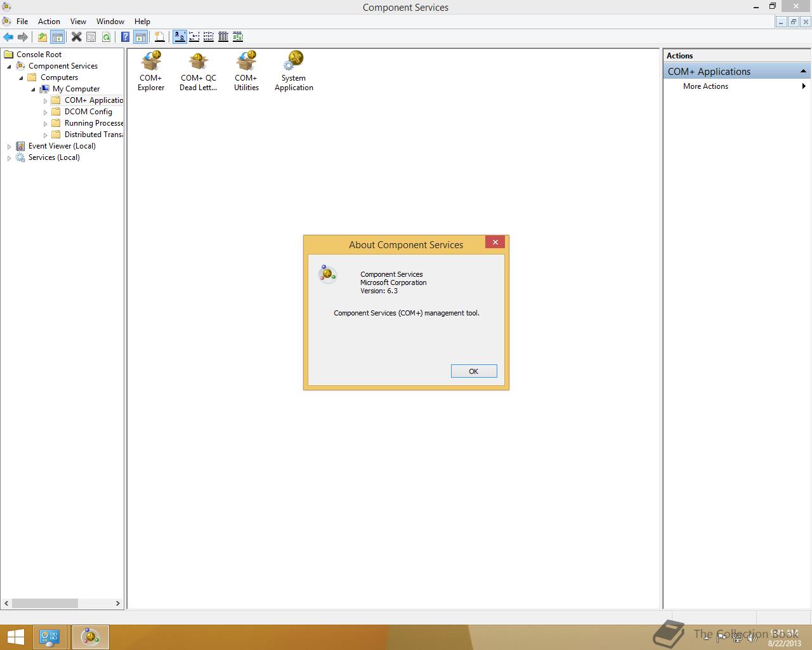This screenshot has width=812, height=650.
Task: Expand the DCOM Config tree node
Action: [46, 112]
